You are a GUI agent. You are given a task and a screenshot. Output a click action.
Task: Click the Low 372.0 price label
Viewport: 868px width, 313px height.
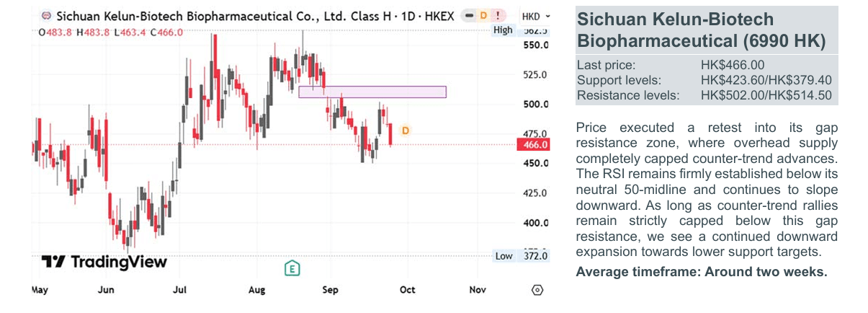[x=522, y=256]
